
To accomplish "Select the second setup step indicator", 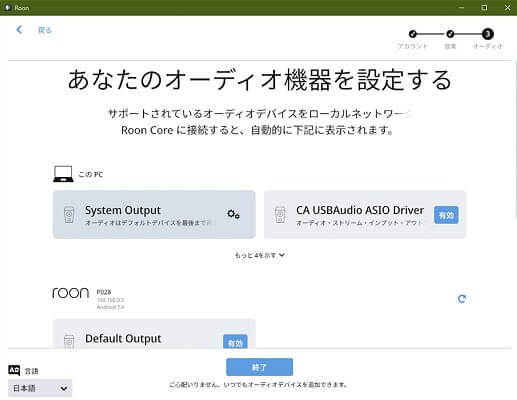I will (450, 34).
